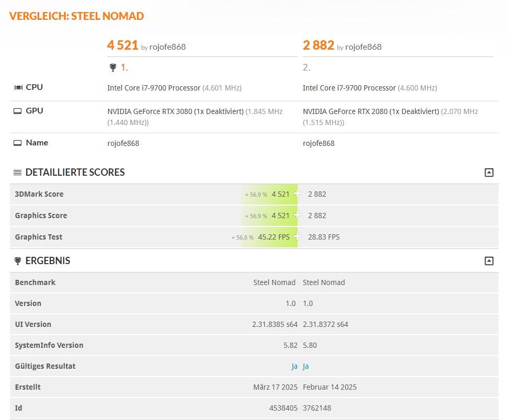Image resolution: width=509 pixels, height=420 pixels.
Task: Open the 4 521 score result
Action: coord(123,45)
